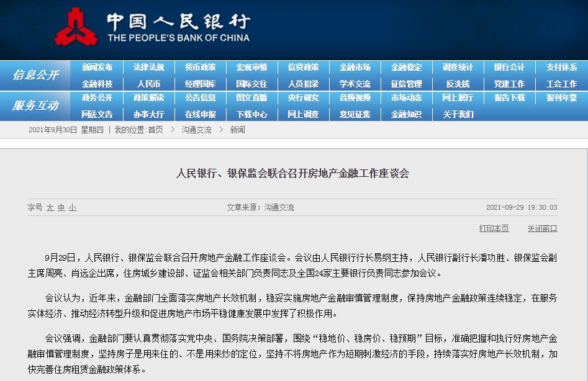Open 在线申报 navigation link

tap(201, 114)
